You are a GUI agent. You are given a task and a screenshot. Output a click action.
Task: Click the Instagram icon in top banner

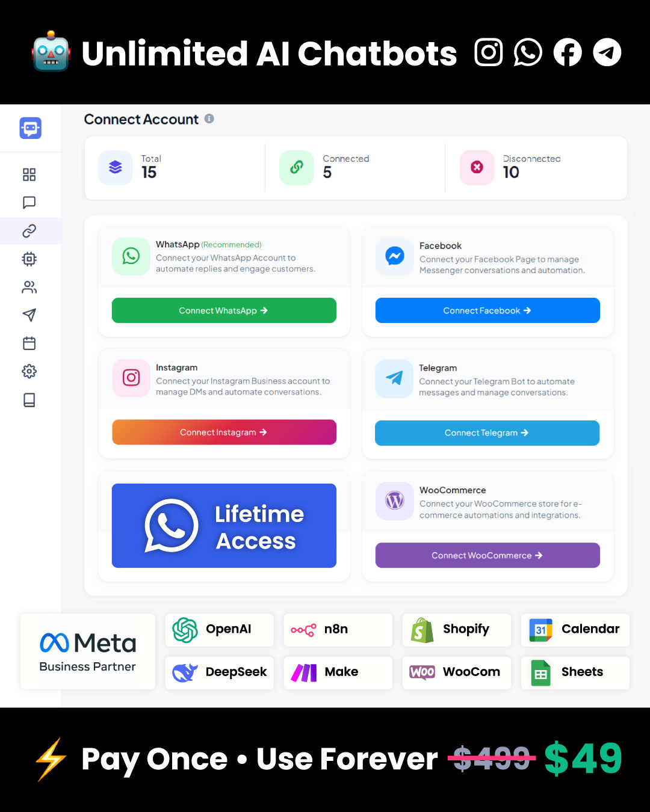pos(489,52)
